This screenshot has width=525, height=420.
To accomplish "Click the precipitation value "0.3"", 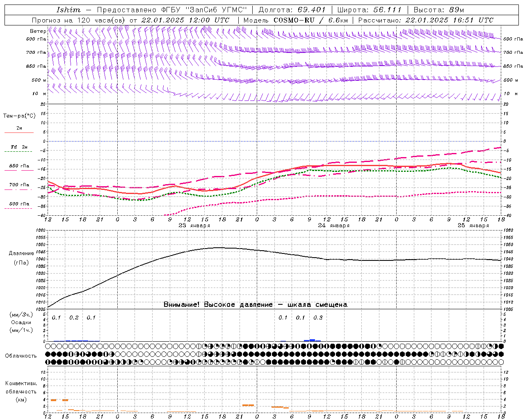I will coord(318,318).
